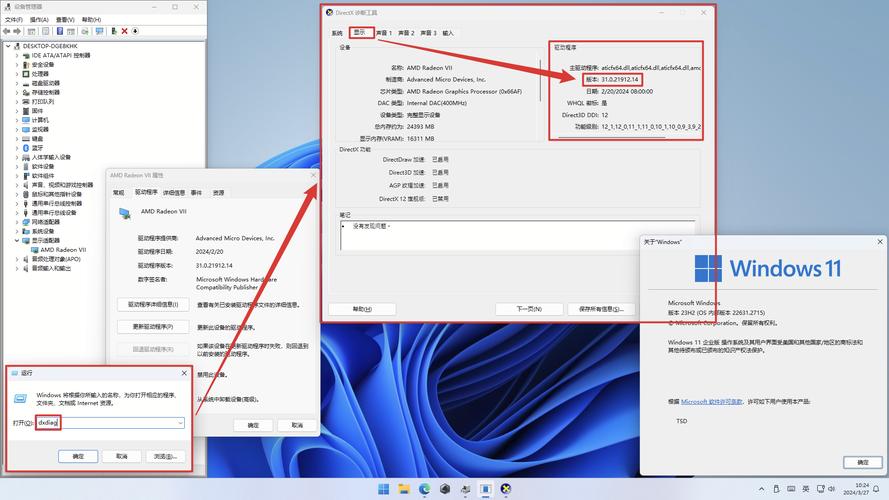Click the device info vertical scrollbar in DirectX tool
Screen dimensions: 889x500
(x=540, y=82)
